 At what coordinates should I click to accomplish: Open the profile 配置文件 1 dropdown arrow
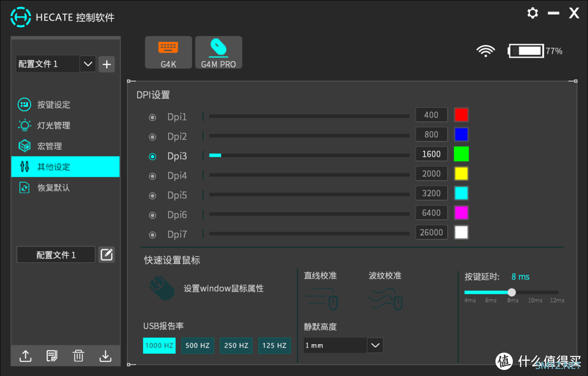tap(88, 64)
